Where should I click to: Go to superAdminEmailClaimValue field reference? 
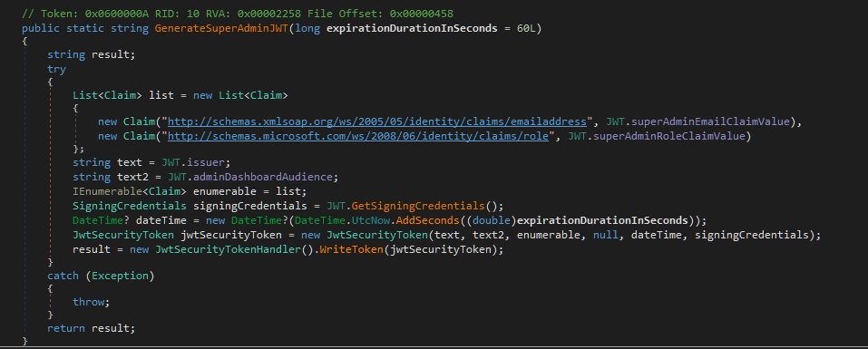710,121
